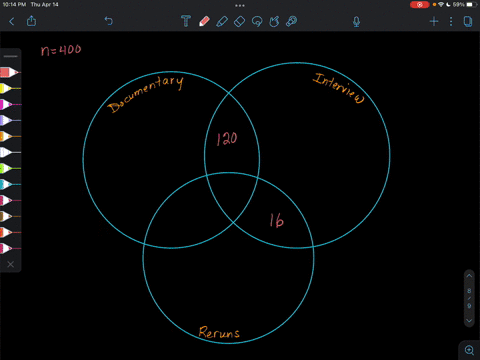Tap the 8 / 9 page indicator

[469, 298]
